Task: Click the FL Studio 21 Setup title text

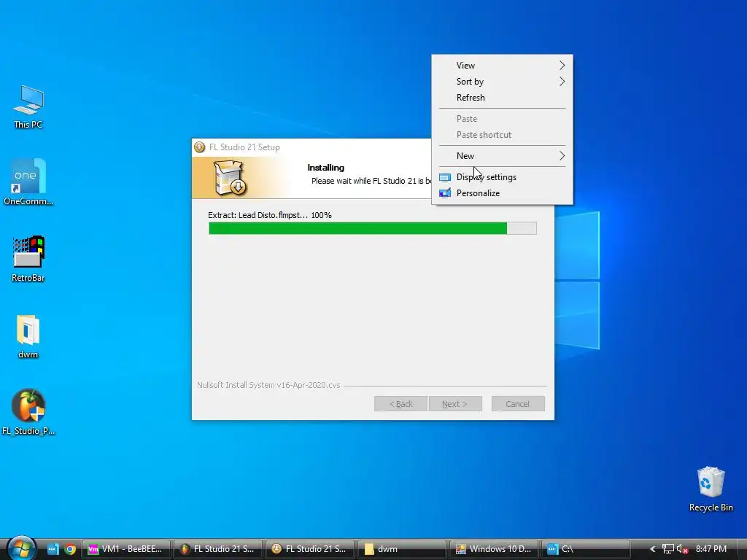Action: [244, 147]
